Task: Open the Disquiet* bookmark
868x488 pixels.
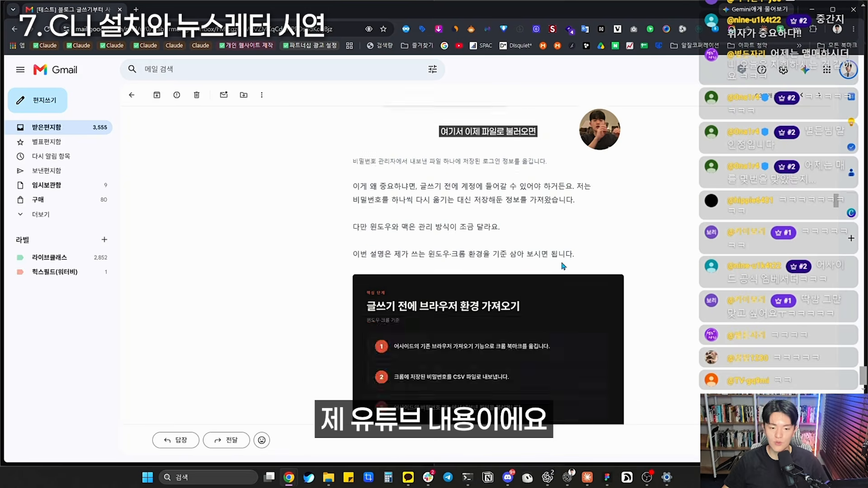Action: coord(515,46)
